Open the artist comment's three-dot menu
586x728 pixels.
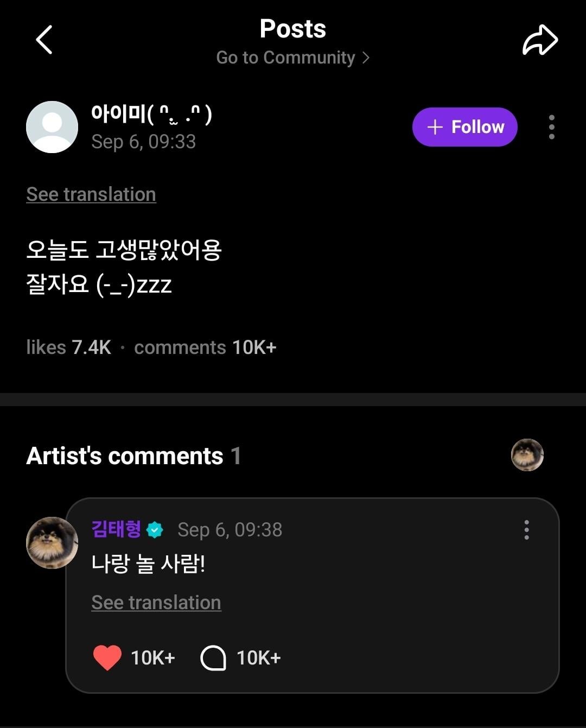[526, 529]
